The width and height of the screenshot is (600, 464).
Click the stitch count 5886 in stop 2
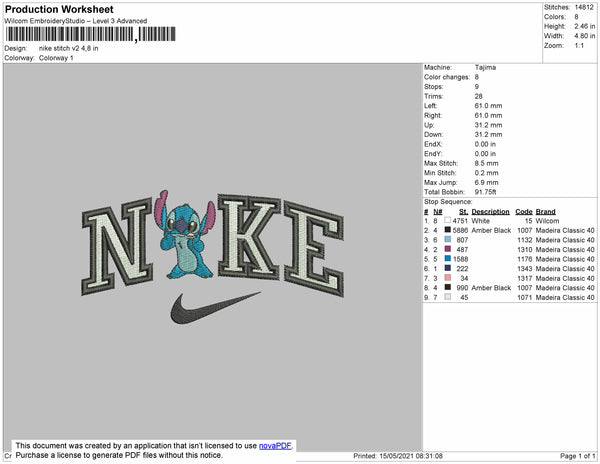460,231
